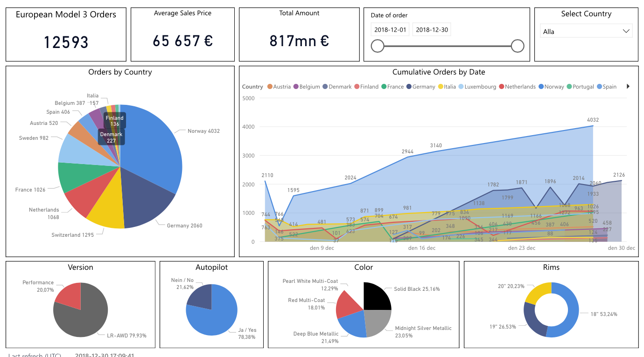Click the right date slider handle
The height and width of the screenshot is (357, 644).
click(x=518, y=46)
